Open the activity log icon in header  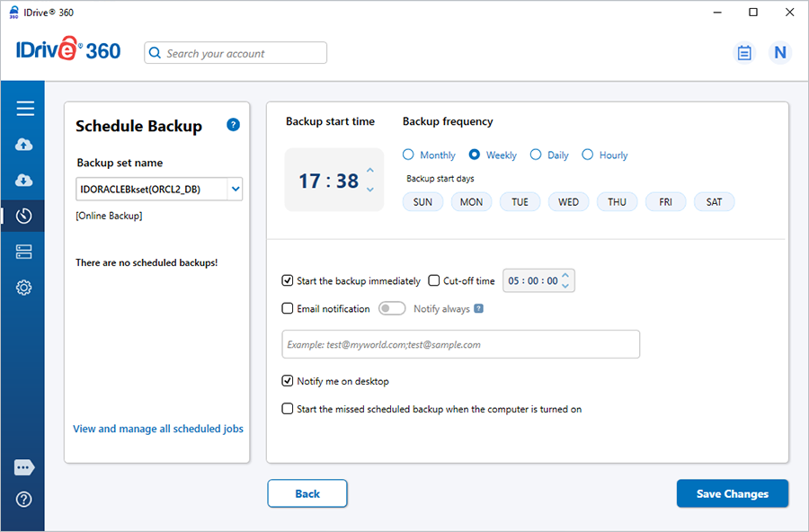(x=743, y=53)
